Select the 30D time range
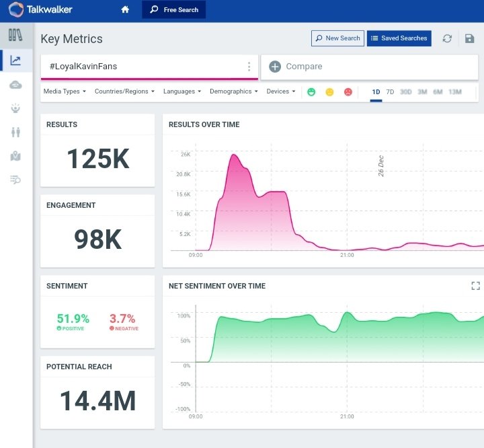Image resolution: width=484 pixels, height=448 pixels. 405,92
